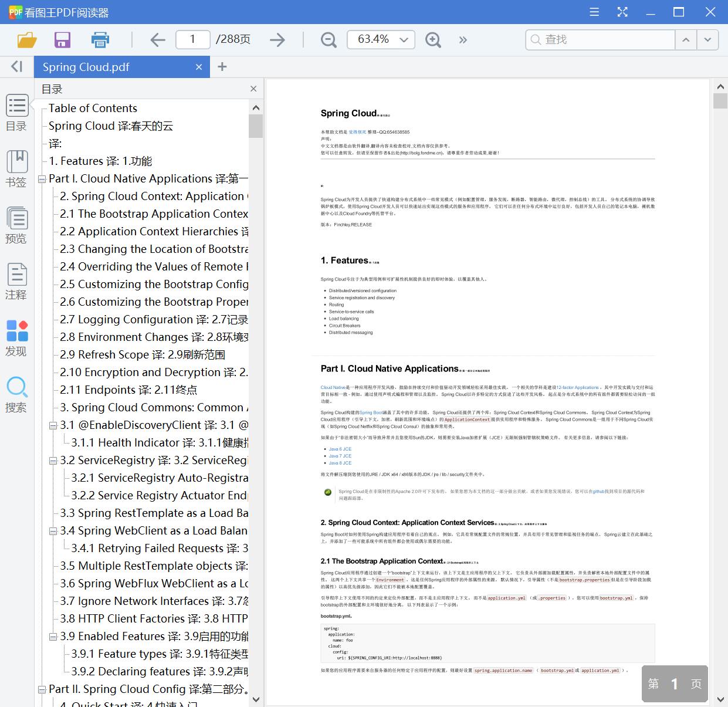Find next search result down arrow
Screen dimensions: 728x707
(x=707, y=39)
